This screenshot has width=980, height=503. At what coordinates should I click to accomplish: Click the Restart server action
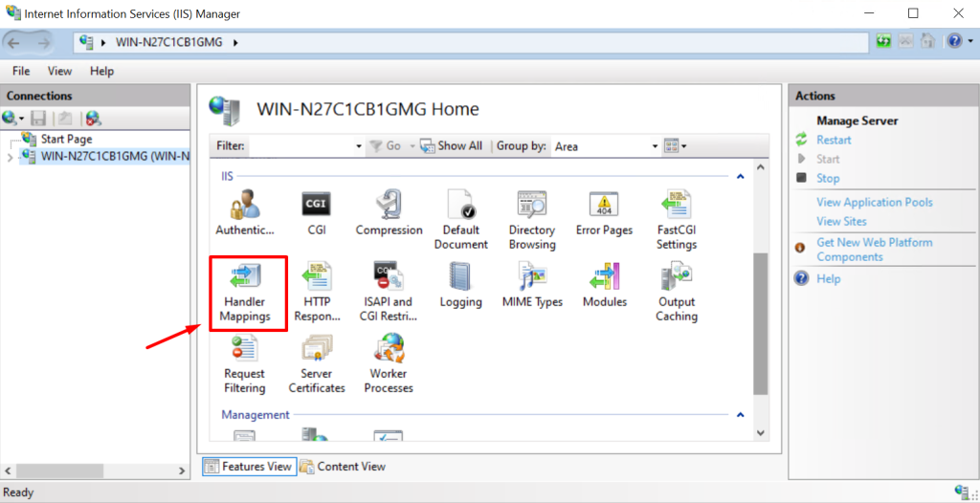point(833,140)
